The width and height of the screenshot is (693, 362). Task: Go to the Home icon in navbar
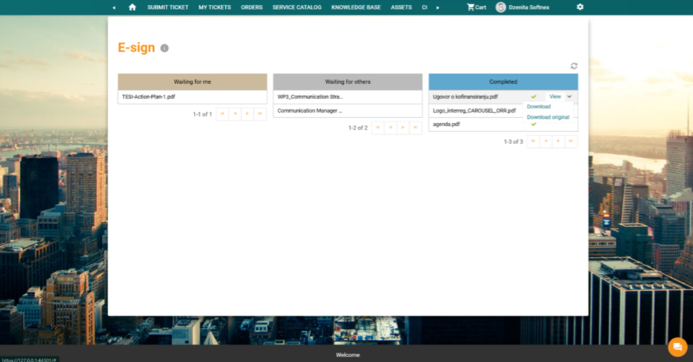click(x=132, y=7)
